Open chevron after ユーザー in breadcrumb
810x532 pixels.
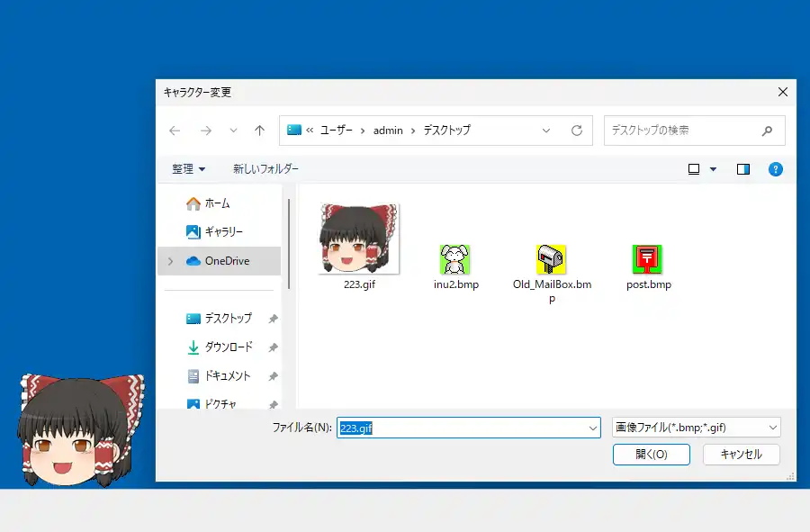(363, 131)
